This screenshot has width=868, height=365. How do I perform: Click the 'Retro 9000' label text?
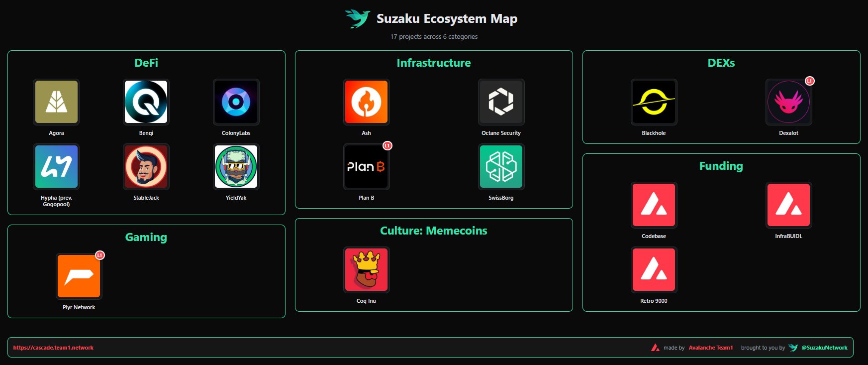pos(654,301)
